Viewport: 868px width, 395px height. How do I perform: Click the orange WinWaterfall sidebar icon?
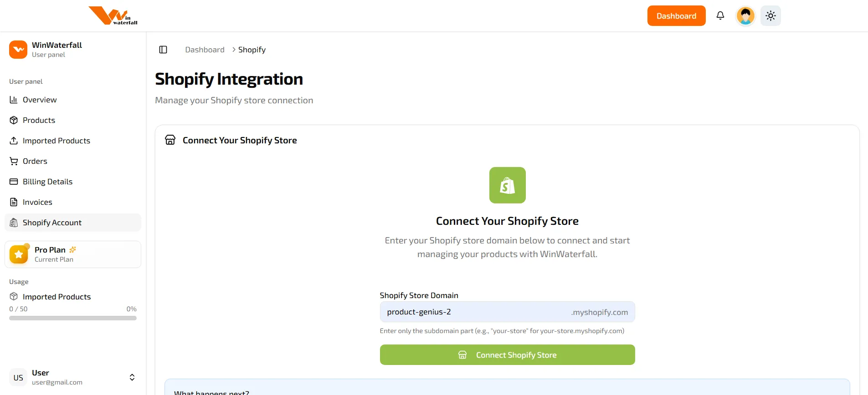click(x=18, y=50)
